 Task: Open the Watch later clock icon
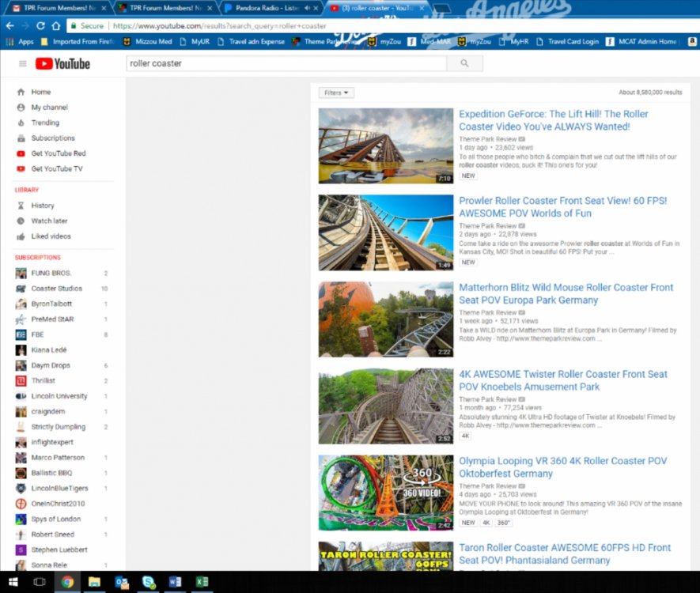coord(21,221)
